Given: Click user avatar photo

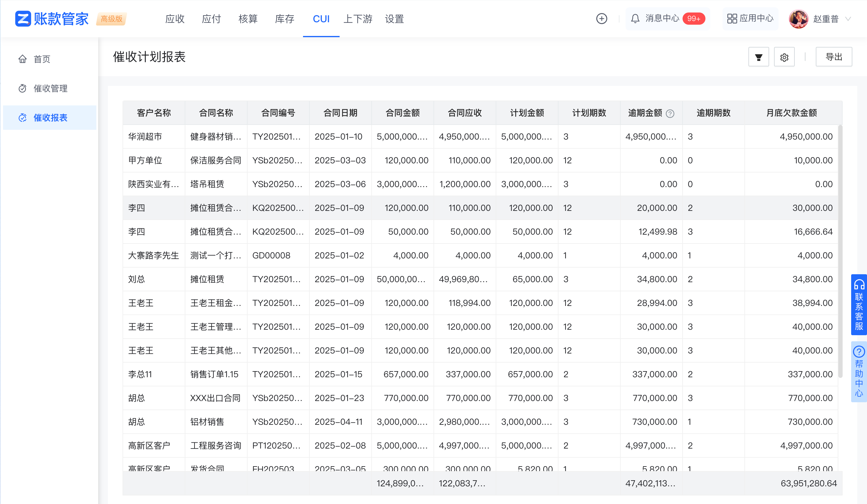Looking at the screenshot, I should point(798,19).
